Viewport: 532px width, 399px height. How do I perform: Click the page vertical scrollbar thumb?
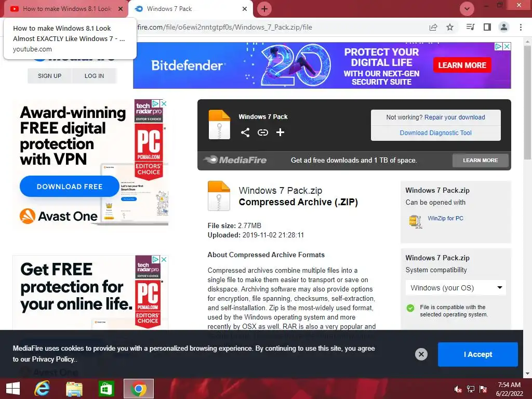(x=528, y=102)
